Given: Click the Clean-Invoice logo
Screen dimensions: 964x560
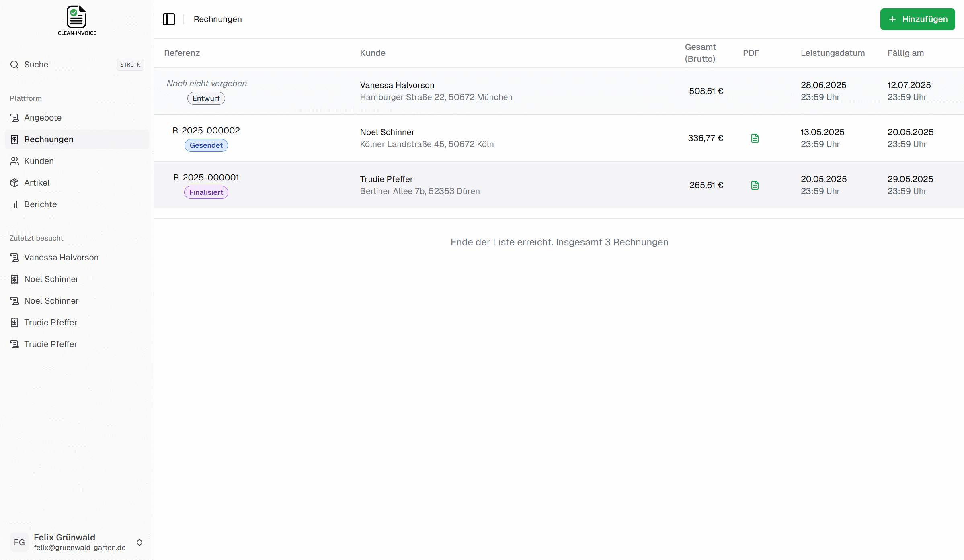Looking at the screenshot, I should point(77,20).
